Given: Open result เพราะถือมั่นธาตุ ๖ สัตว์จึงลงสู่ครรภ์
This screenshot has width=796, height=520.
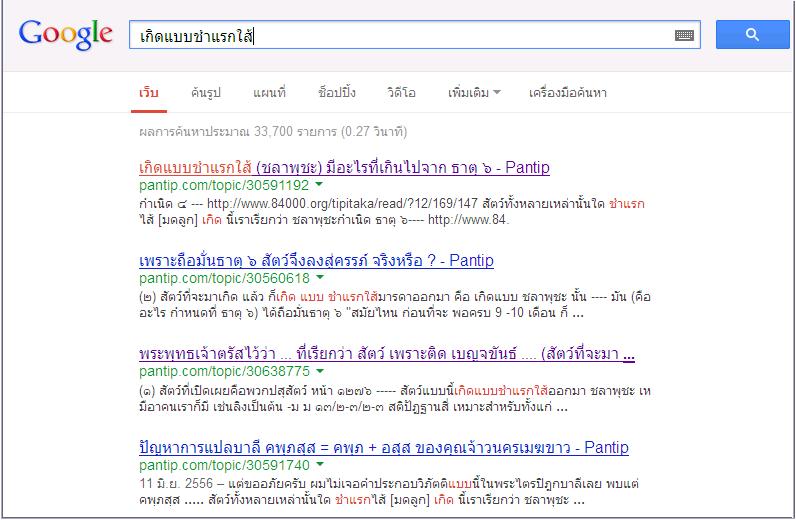Looking at the screenshot, I should [316, 261].
